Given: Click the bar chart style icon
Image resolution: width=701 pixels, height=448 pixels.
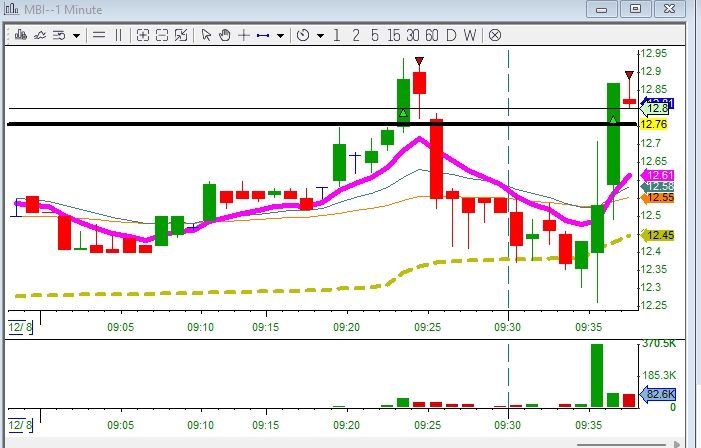Looking at the screenshot, I should 21,35.
